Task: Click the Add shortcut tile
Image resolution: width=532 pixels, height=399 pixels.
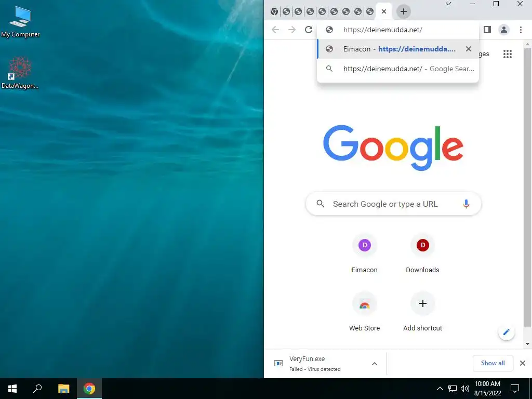Action: [x=422, y=312]
